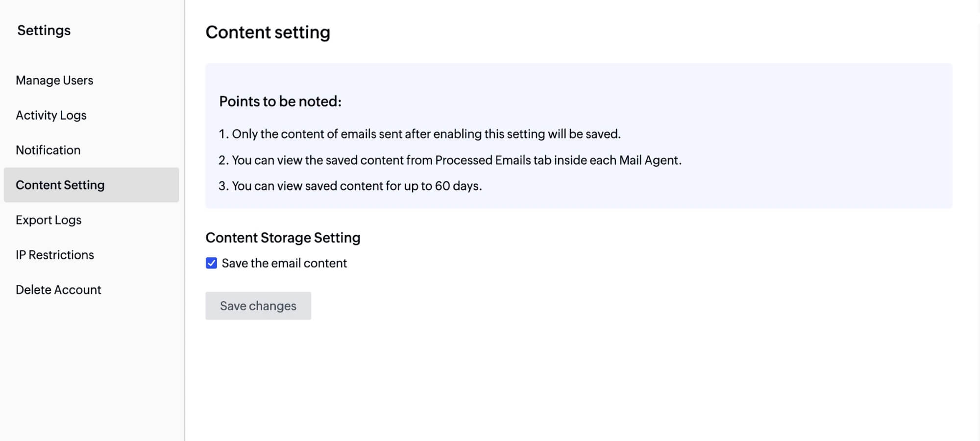This screenshot has width=980, height=441.
Task: Open Manage Users settings
Action: coord(54,80)
